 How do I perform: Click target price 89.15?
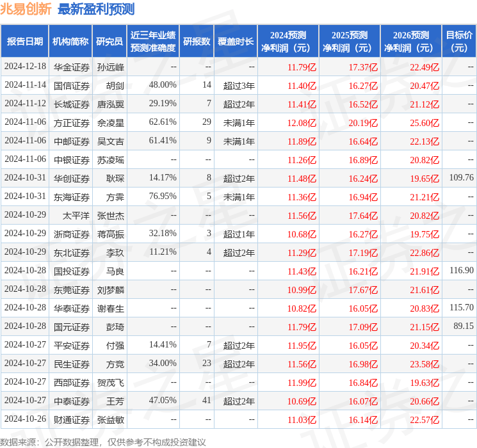464,326
